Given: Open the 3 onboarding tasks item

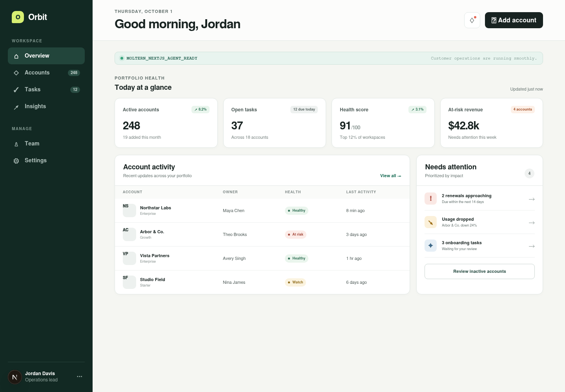Looking at the screenshot, I should (x=479, y=246).
